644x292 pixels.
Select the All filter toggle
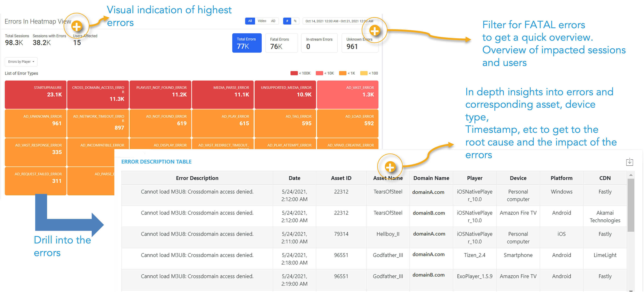pyautogui.click(x=250, y=21)
